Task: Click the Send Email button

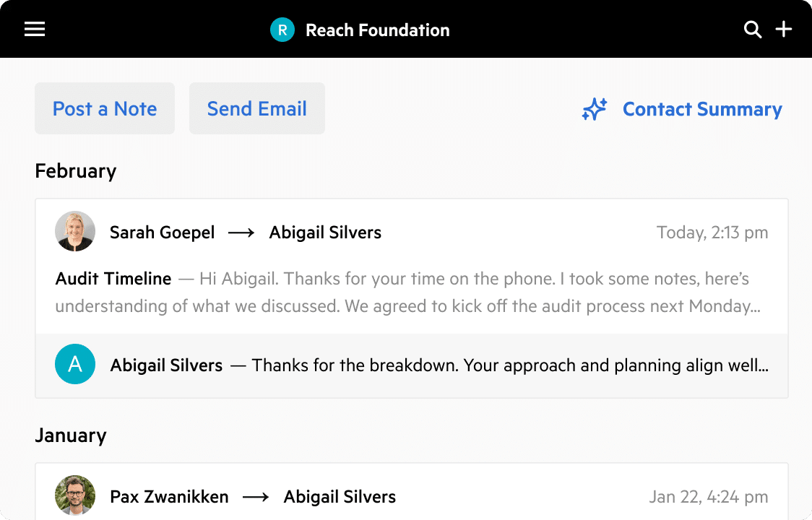Action: [256, 108]
